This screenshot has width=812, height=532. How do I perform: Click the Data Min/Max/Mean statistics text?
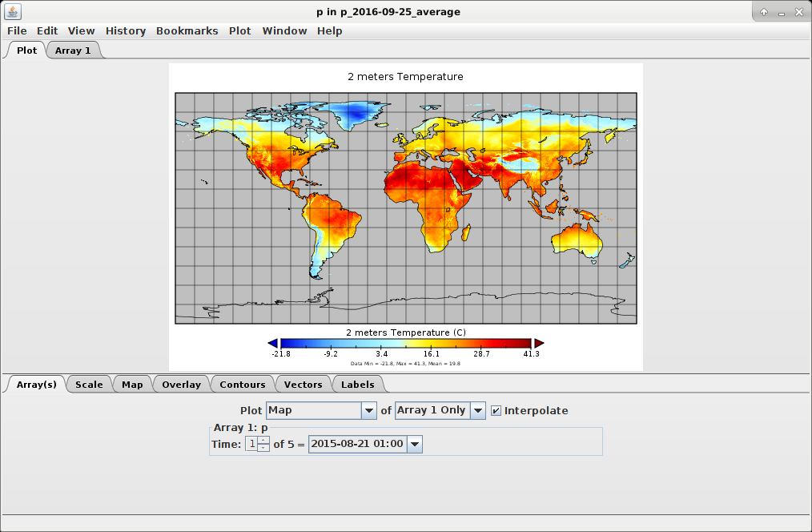(405, 364)
